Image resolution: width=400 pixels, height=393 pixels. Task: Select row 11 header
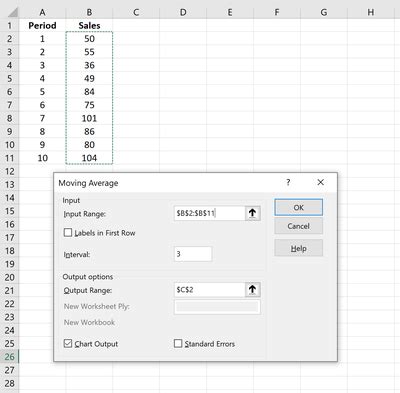(x=9, y=158)
